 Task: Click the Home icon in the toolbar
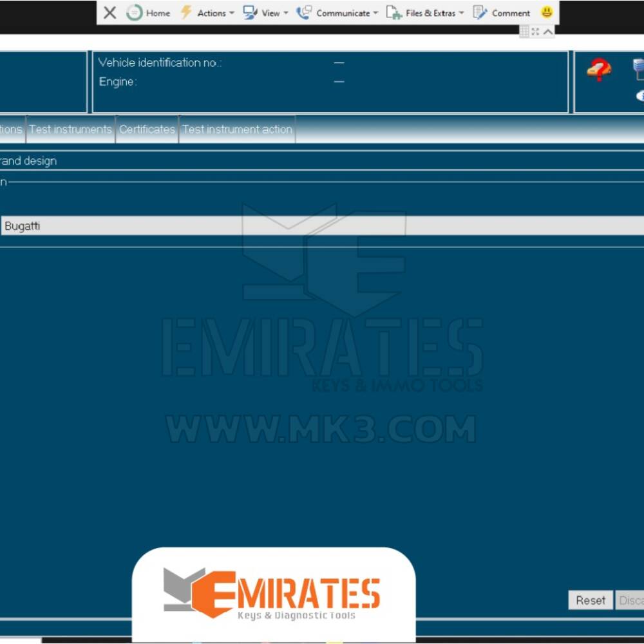point(135,12)
